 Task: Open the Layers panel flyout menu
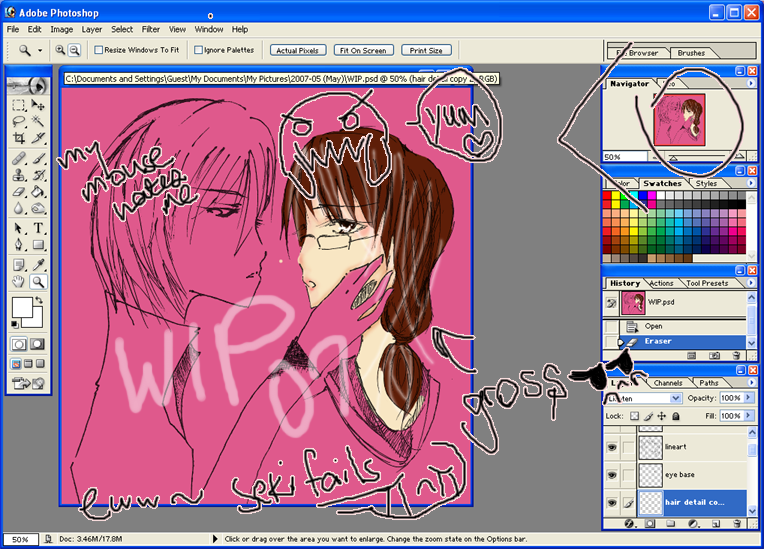click(751, 382)
